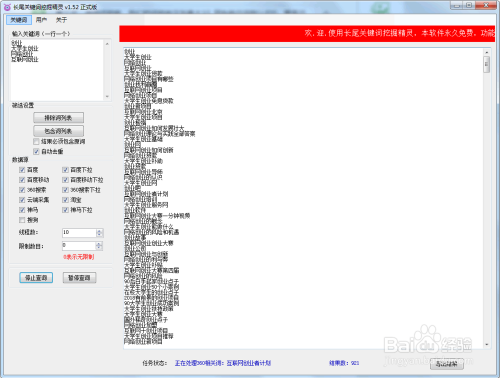
Task: Increase the 限制数目 spinner value
Action: (x=99, y=244)
